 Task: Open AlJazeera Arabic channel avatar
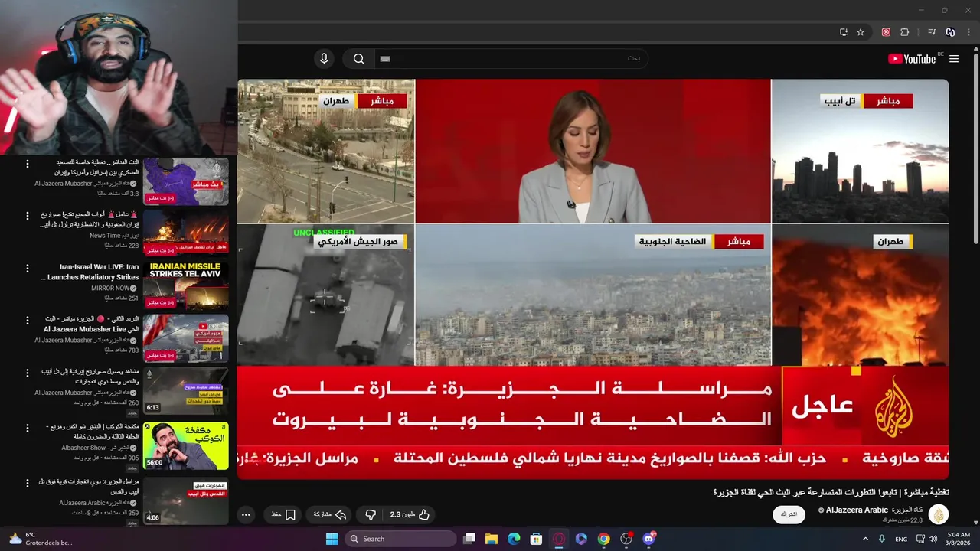939,514
